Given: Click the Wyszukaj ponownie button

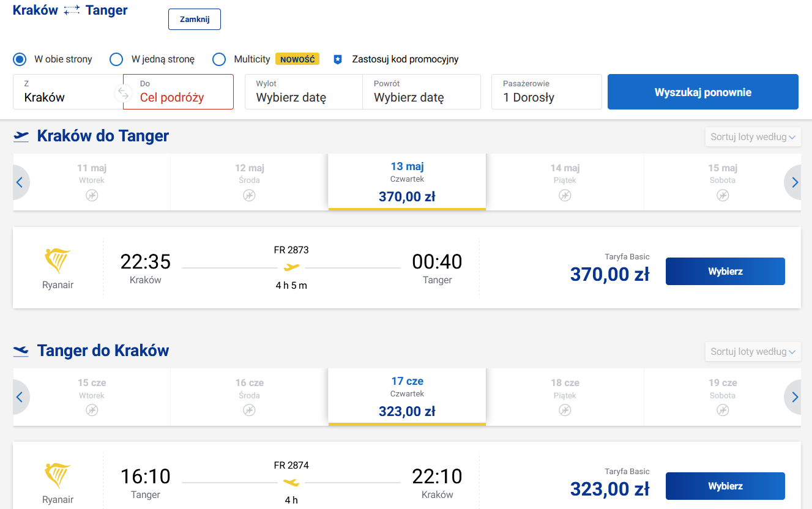Looking at the screenshot, I should click(703, 92).
